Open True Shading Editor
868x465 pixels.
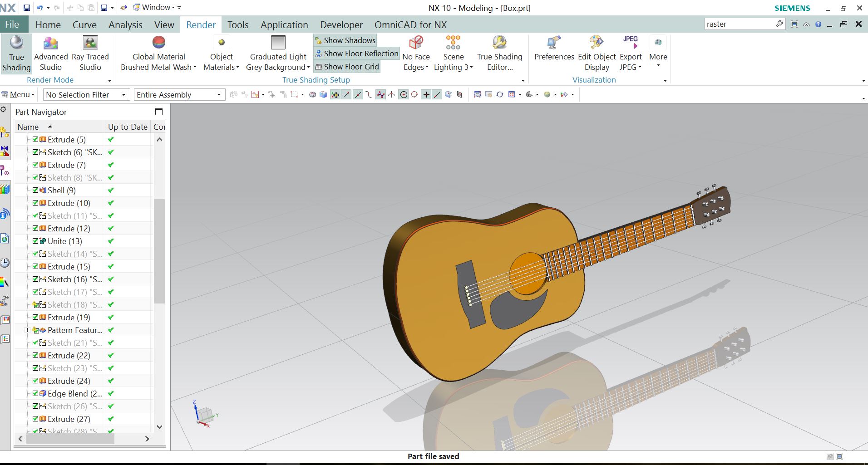click(499, 54)
